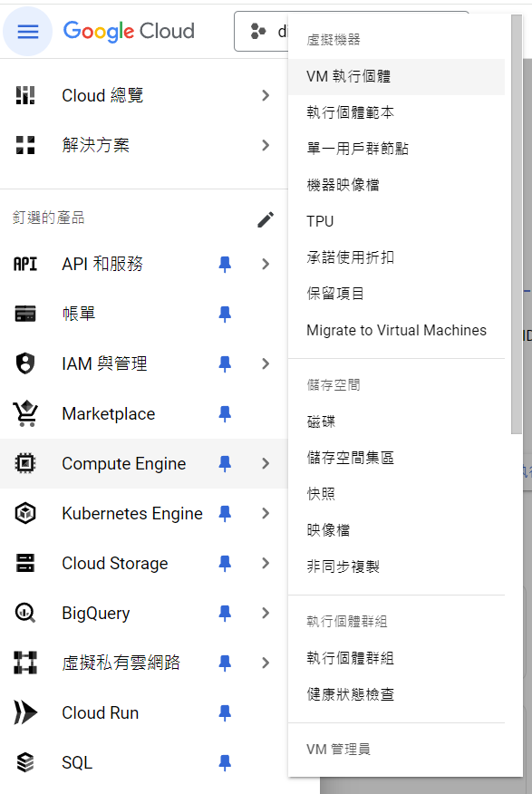Unpin Marketplace using its pin toggle

point(225,414)
